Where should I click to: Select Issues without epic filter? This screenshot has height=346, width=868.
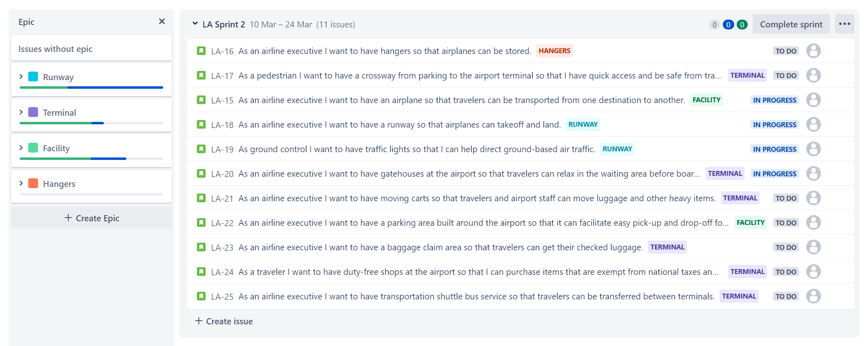click(91, 48)
